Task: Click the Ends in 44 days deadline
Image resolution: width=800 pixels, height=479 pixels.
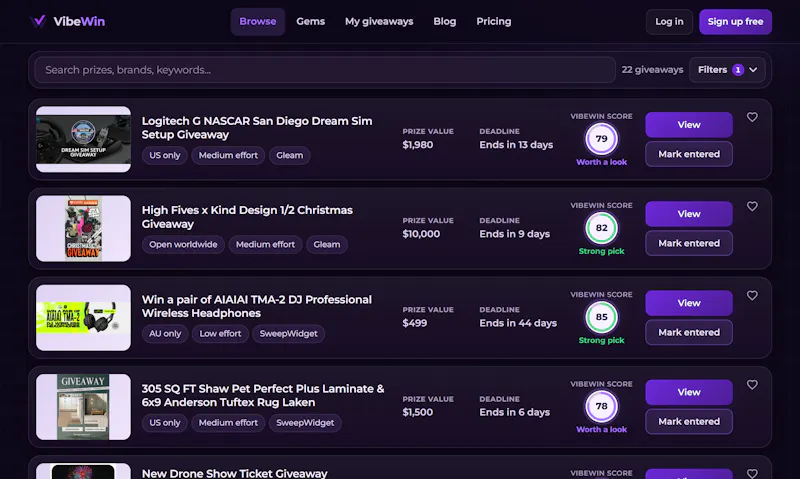Action: tap(518, 323)
